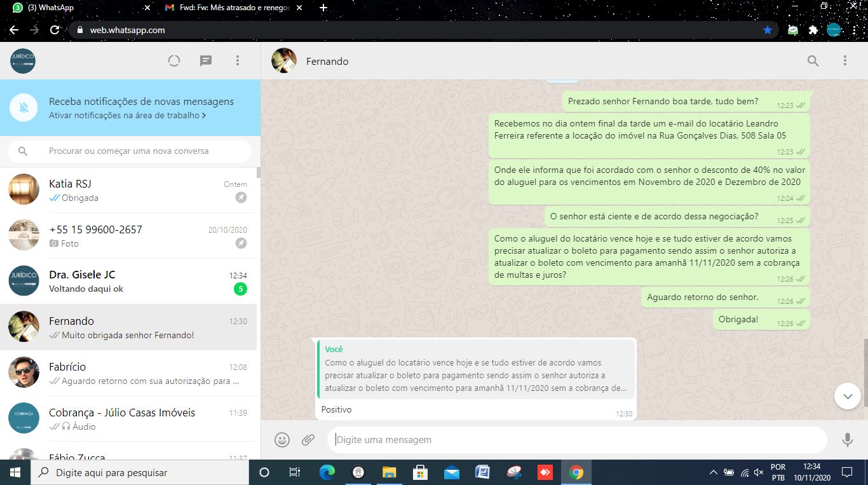Search within the Fernando conversation

click(x=813, y=61)
